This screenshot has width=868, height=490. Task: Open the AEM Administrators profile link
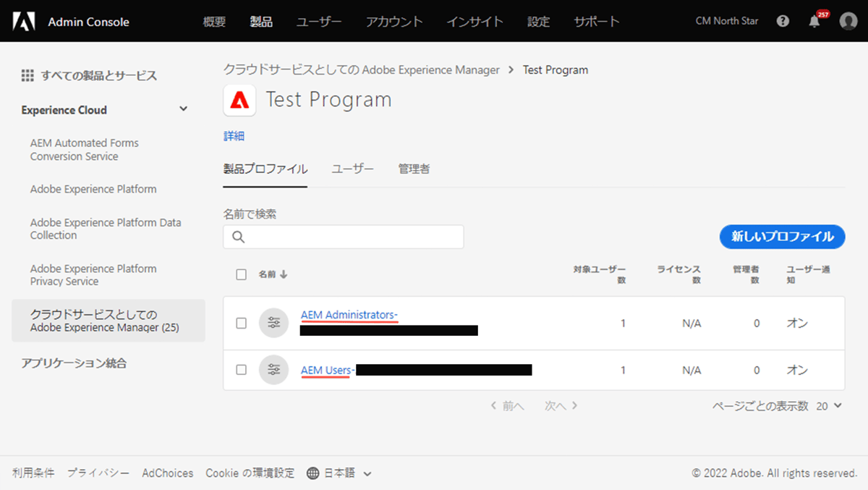[x=349, y=315]
